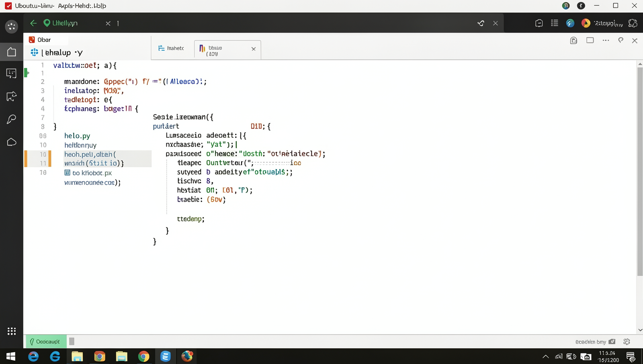Image resolution: width=643 pixels, height=364 pixels.
Task: Open the extensions puzzle icon top right
Action: (633, 23)
